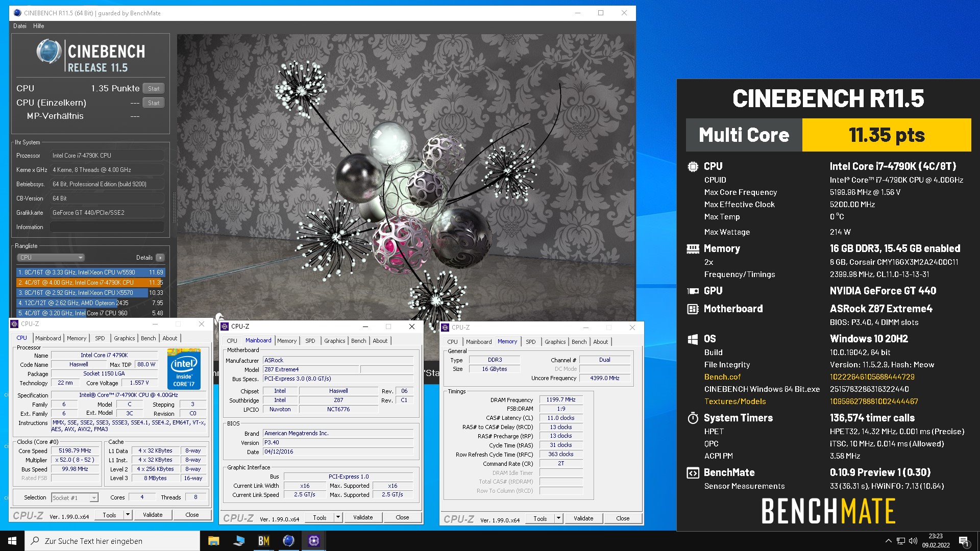Screen dimensions: 980x551
Task: Click the network tray icon
Action: (901, 541)
